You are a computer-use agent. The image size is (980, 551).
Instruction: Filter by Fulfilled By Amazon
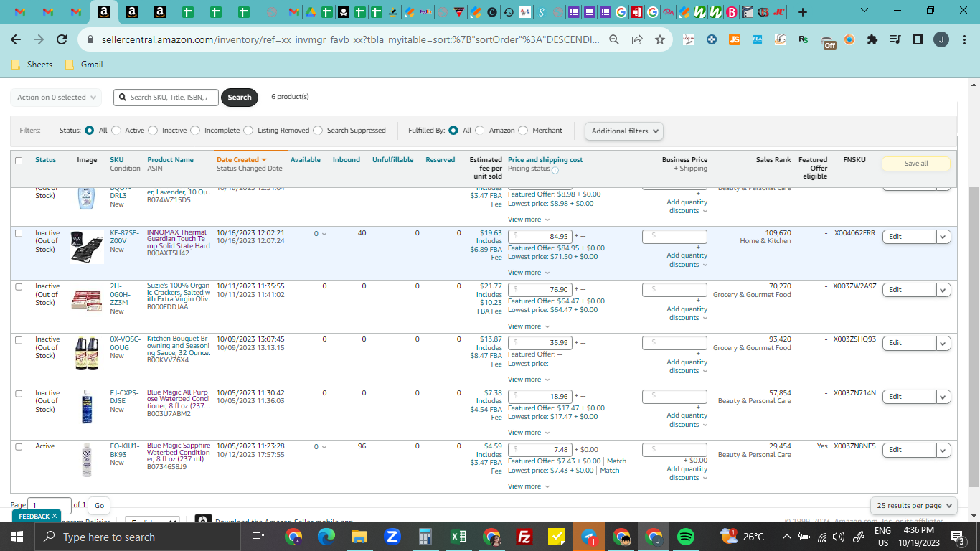479,131
